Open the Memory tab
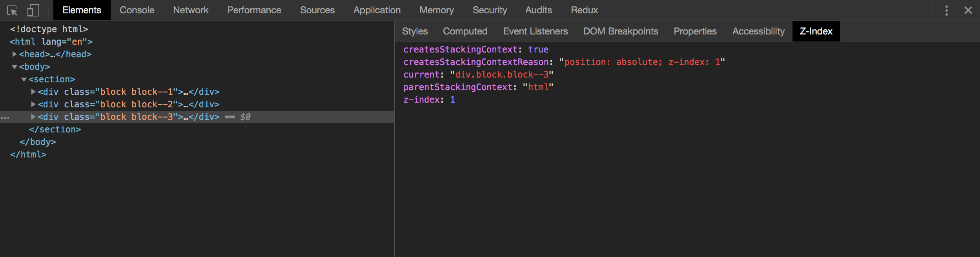This screenshot has height=257, width=980. (x=437, y=10)
